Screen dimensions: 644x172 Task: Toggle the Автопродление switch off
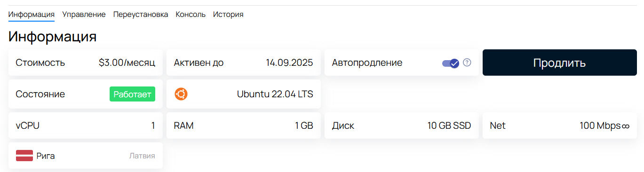pos(451,63)
